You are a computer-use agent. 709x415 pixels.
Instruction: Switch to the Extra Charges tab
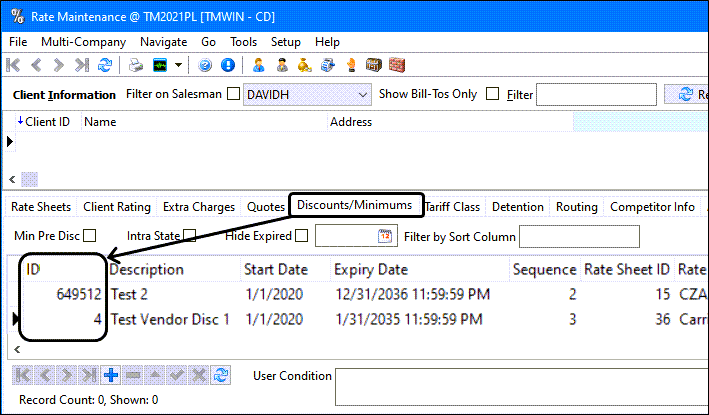pyautogui.click(x=199, y=207)
